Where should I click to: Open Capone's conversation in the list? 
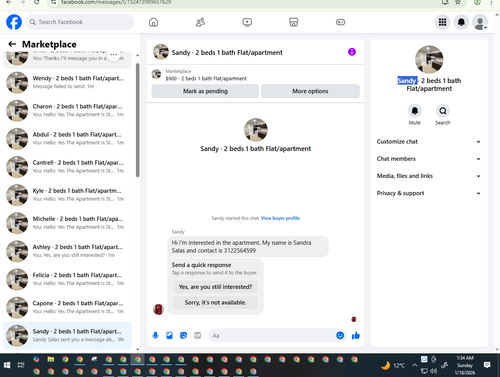[67, 307]
